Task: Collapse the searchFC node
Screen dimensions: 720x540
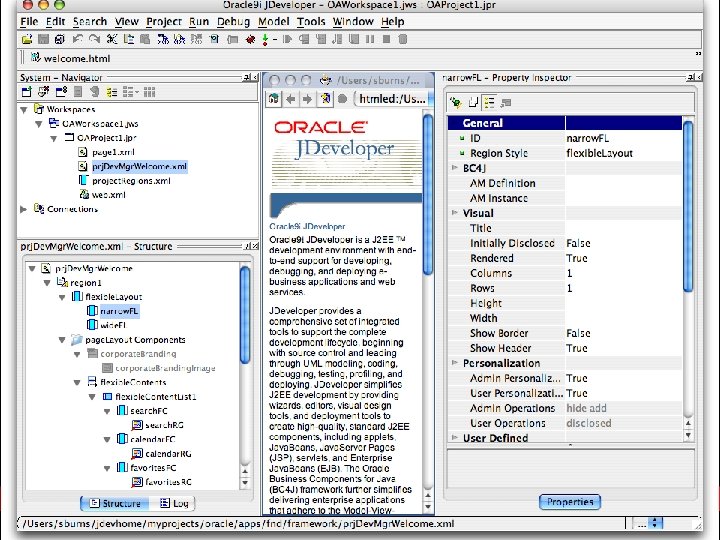Action: pyautogui.click(x=107, y=411)
